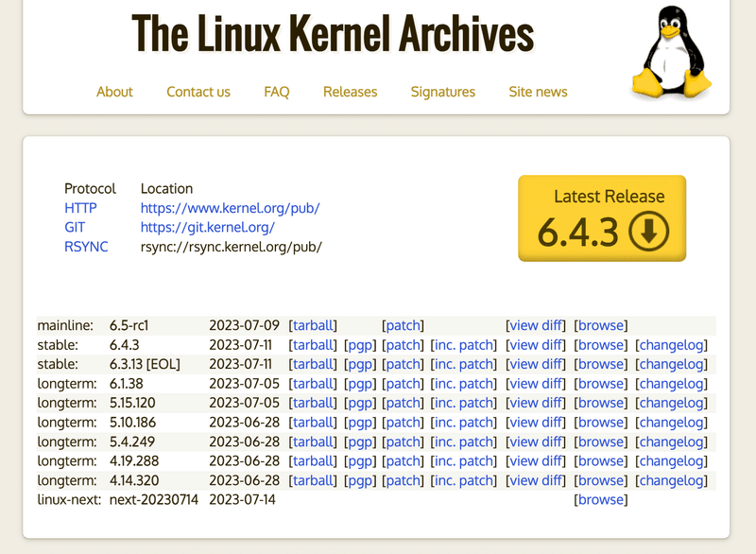Click version text 5.15.120
Screen dimensions: 756x554
[132, 403]
